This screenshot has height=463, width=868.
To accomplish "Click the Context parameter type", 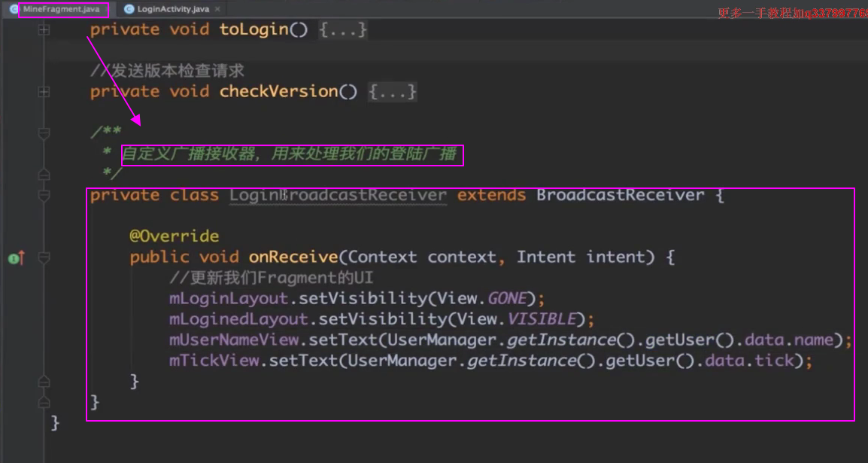I will point(382,257).
